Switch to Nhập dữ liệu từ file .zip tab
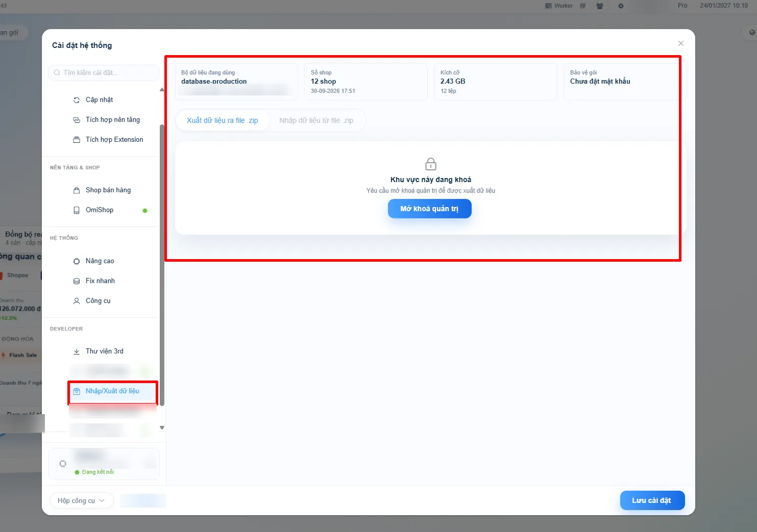Image resolution: width=757 pixels, height=532 pixels. coord(316,120)
